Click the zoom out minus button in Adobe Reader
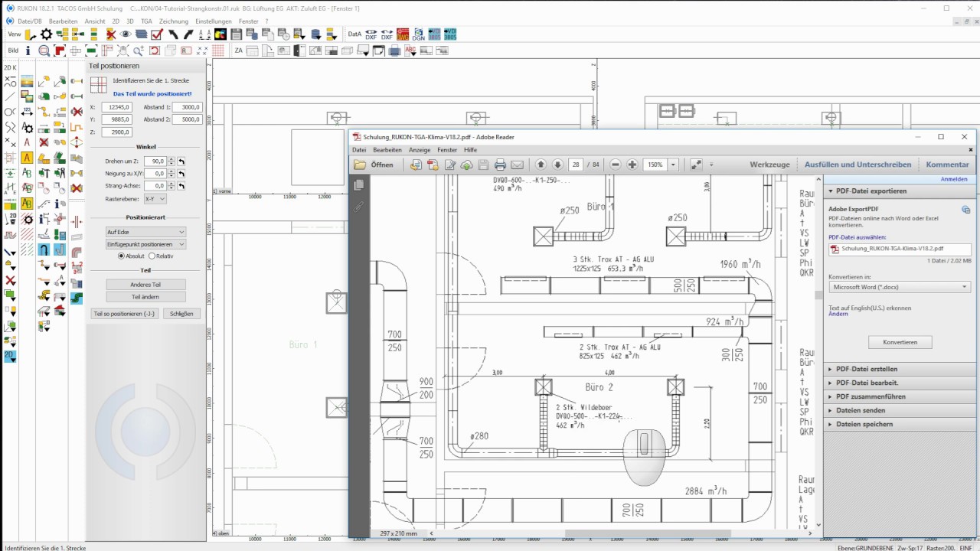The width and height of the screenshot is (980, 551). tap(616, 165)
